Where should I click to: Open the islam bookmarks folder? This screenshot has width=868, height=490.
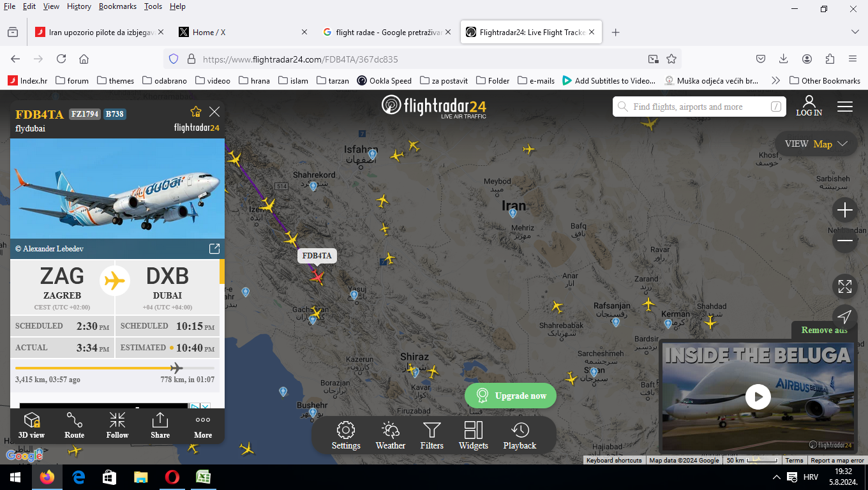click(293, 80)
